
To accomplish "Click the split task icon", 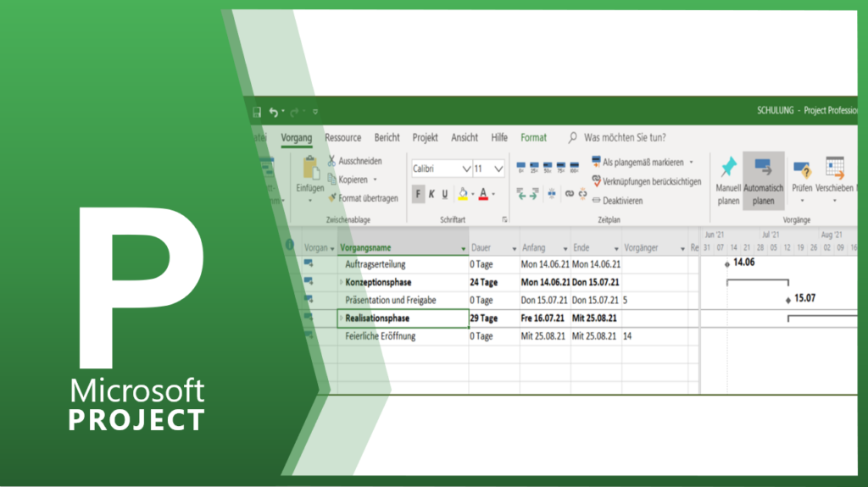I will click(x=552, y=194).
